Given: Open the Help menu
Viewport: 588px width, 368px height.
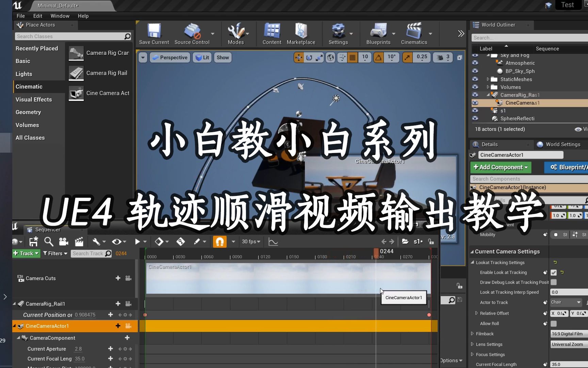Looking at the screenshot, I should pyautogui.click(x=83, y=16).
